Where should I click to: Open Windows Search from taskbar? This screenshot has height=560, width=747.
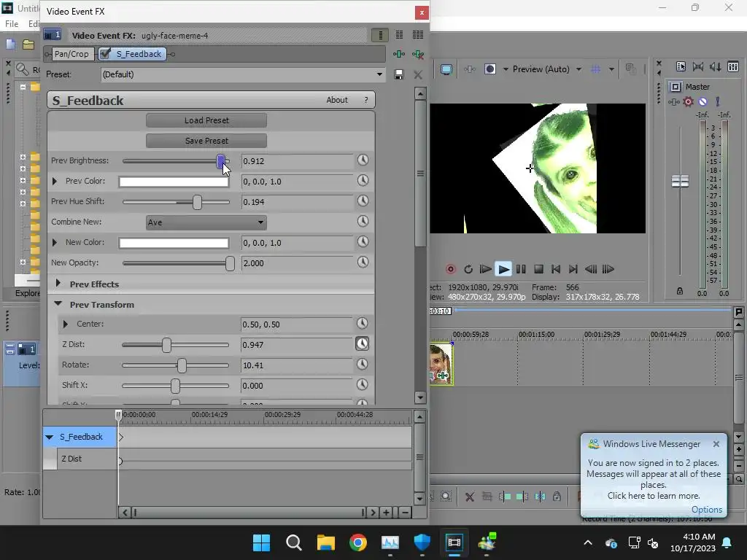point(293,542)
